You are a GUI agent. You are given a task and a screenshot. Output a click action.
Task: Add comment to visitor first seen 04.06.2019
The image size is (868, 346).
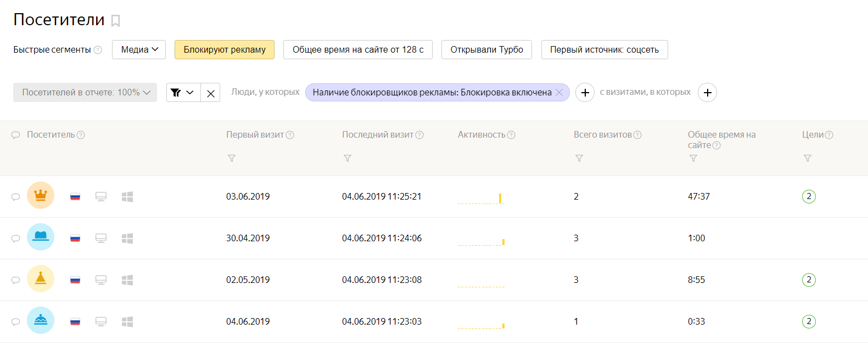click(x=16, y=322)
